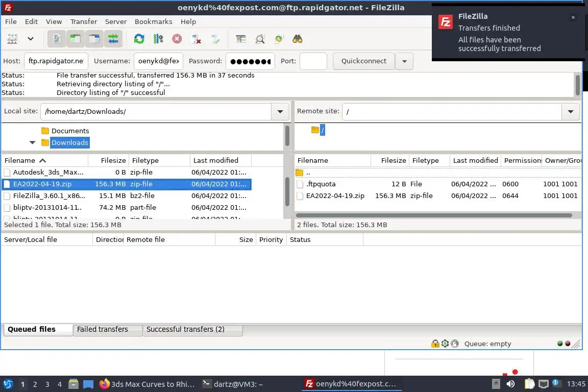Viewport: 588px width, 392px height.
Task: Click the Quickconnect button
Action: pos(364,61)
